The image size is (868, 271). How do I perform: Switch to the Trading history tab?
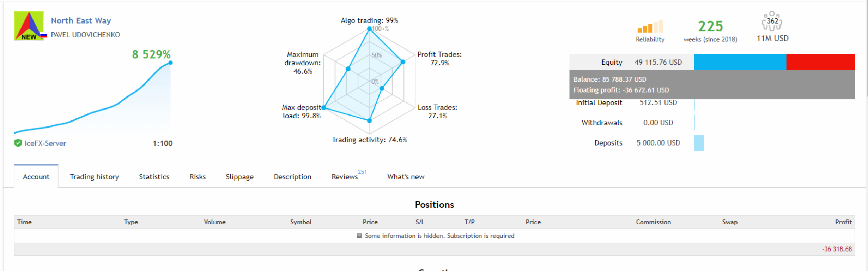pyautogui.click(x=94, y=177)
